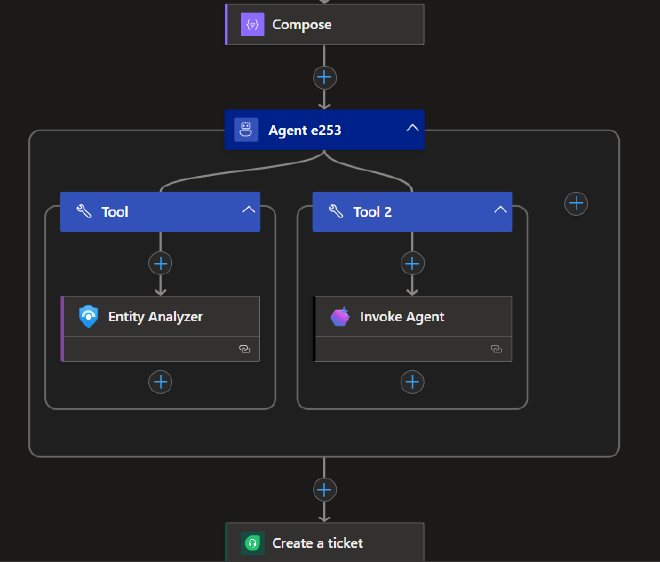Add an action above Entity Analyzer

coord(160,263)
